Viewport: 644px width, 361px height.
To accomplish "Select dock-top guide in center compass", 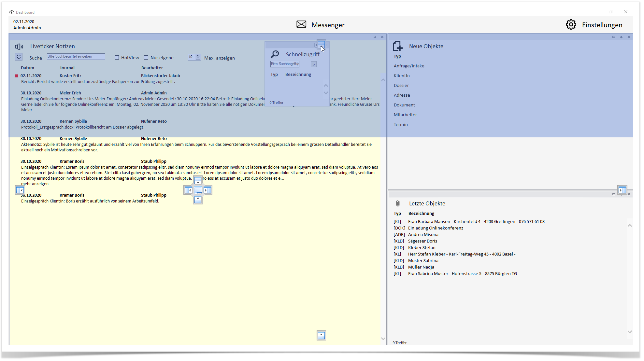I will click(198, 181).
